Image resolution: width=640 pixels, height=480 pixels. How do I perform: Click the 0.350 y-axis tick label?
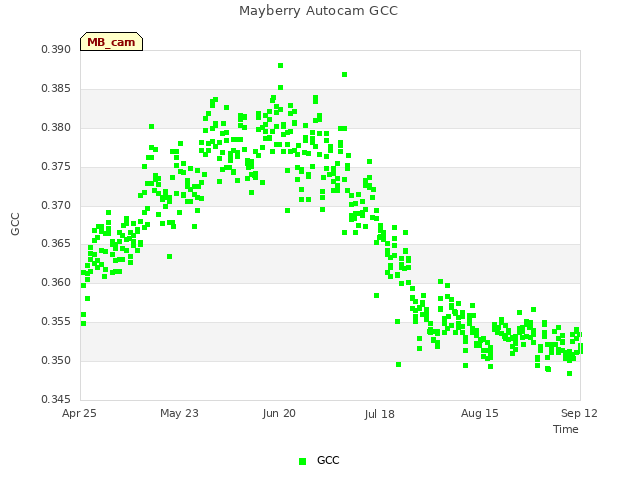tap(56, 360)
